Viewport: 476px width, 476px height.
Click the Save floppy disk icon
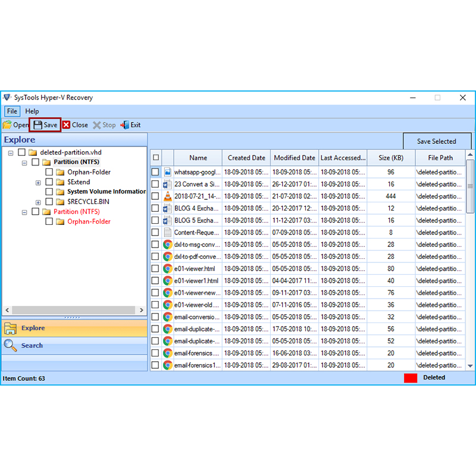pyautogui.click(x=37, y=125)
